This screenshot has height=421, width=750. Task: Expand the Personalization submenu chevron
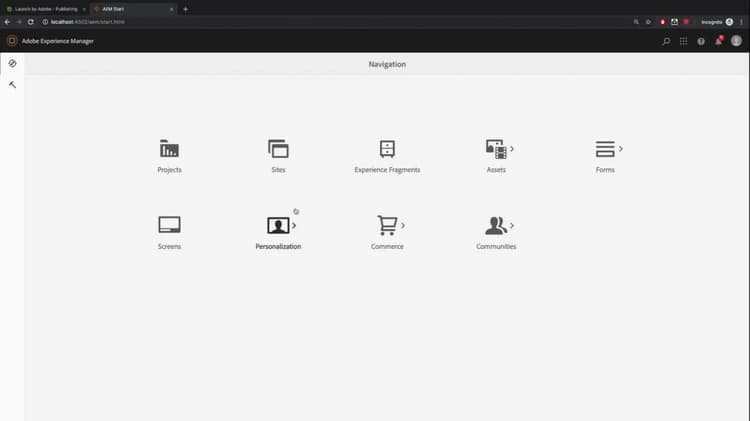[294, 225]
